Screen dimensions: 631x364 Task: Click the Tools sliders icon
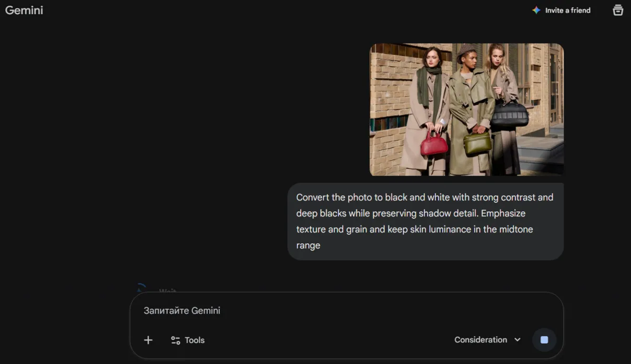point(176,340)
